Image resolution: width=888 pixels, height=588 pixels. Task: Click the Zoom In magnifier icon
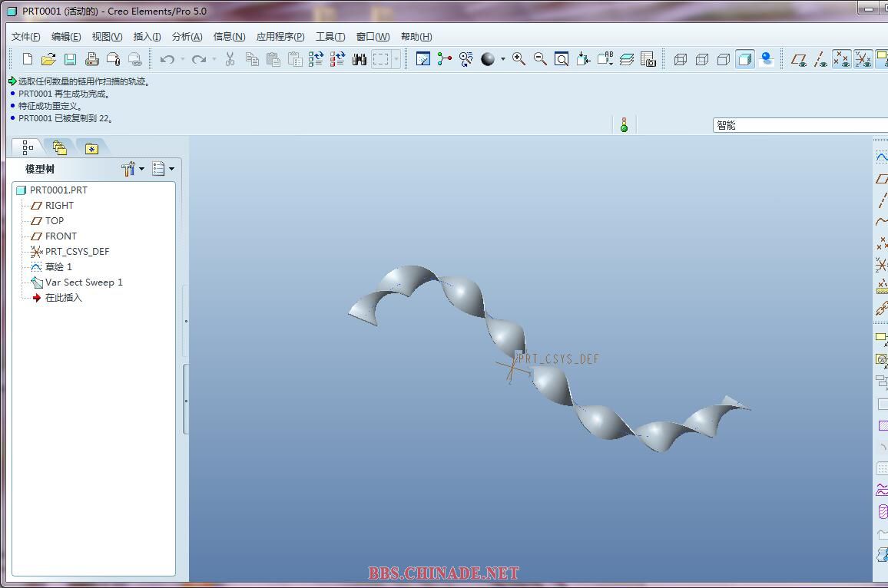519,59
